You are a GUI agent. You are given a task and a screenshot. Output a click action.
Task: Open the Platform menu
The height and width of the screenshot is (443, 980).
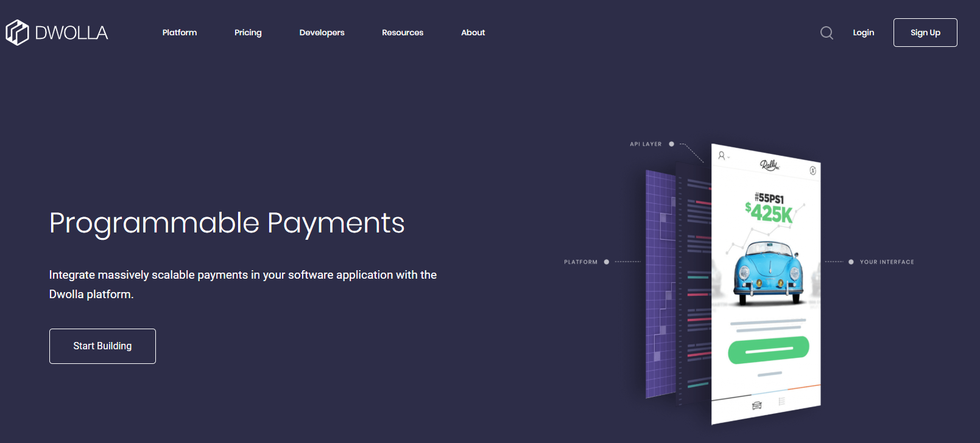pos(180,32)
